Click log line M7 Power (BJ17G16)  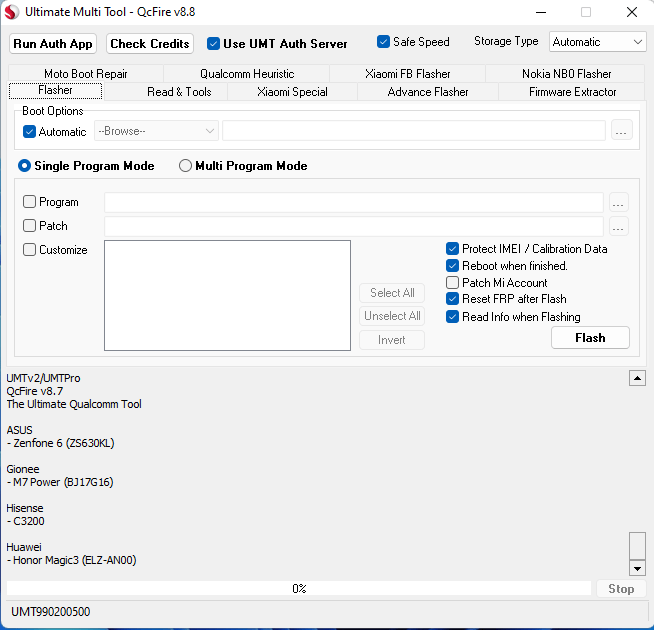60,482
